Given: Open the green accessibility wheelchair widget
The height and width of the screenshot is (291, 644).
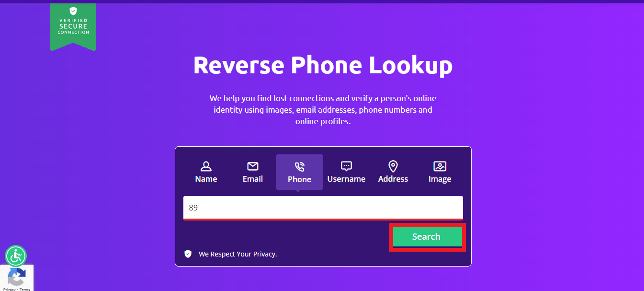Looking at the screenshot, I should (16, 256).
